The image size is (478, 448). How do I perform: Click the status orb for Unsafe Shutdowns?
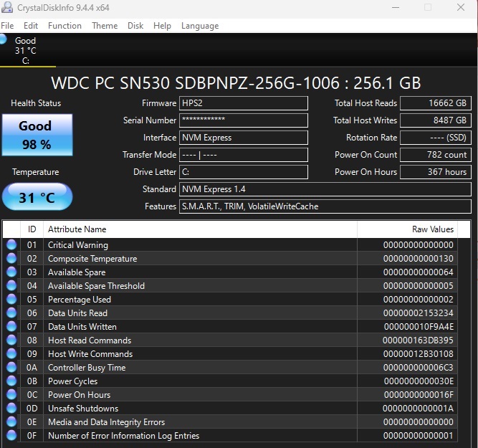(x=11, y=408)
